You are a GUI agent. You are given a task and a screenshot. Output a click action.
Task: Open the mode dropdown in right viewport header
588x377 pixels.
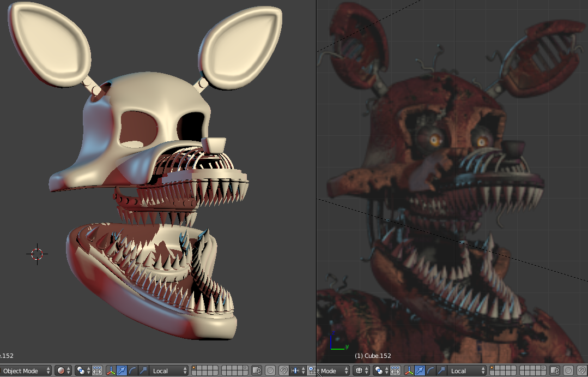click(333, 370)
